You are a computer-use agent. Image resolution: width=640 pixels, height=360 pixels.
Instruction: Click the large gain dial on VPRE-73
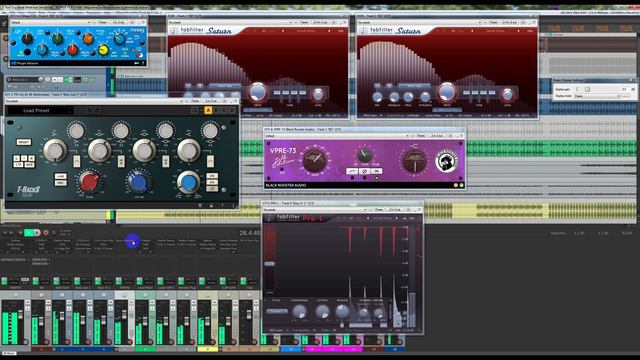pyautogui.click(x=314, y=160)
